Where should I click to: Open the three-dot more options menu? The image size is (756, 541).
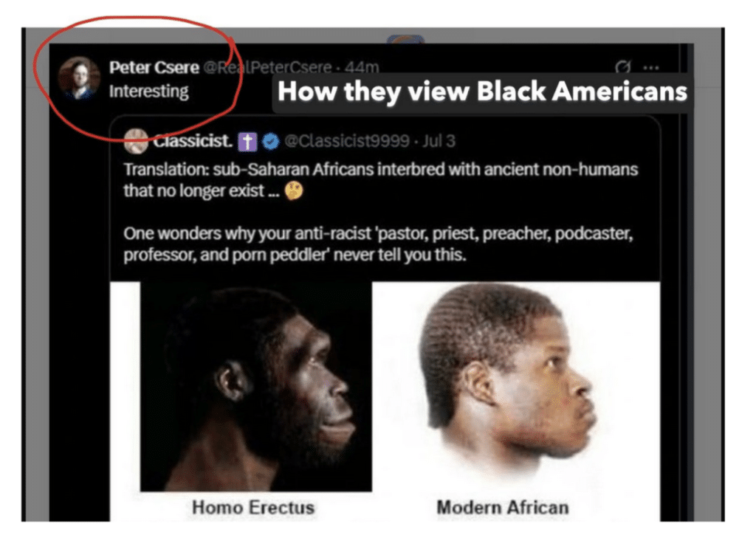click(651, 67)
